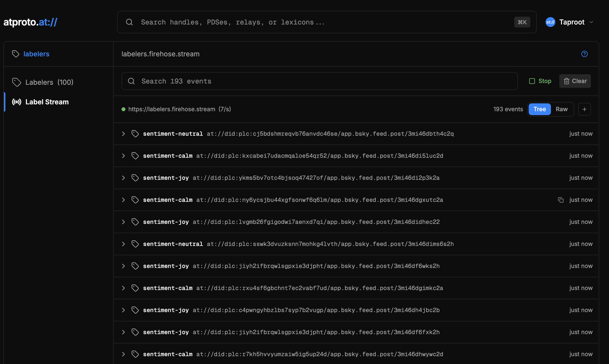
Task: Click the blue labelers breadcrumb link
Action: point(36,54)
